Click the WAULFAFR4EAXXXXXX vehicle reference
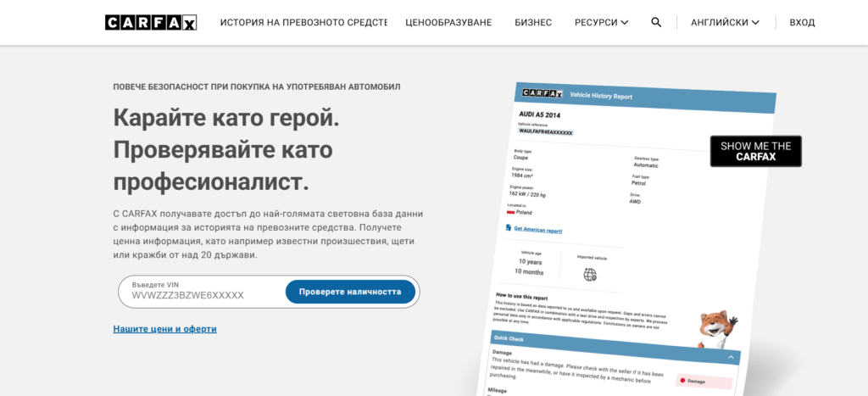 [x=545, y=133]
